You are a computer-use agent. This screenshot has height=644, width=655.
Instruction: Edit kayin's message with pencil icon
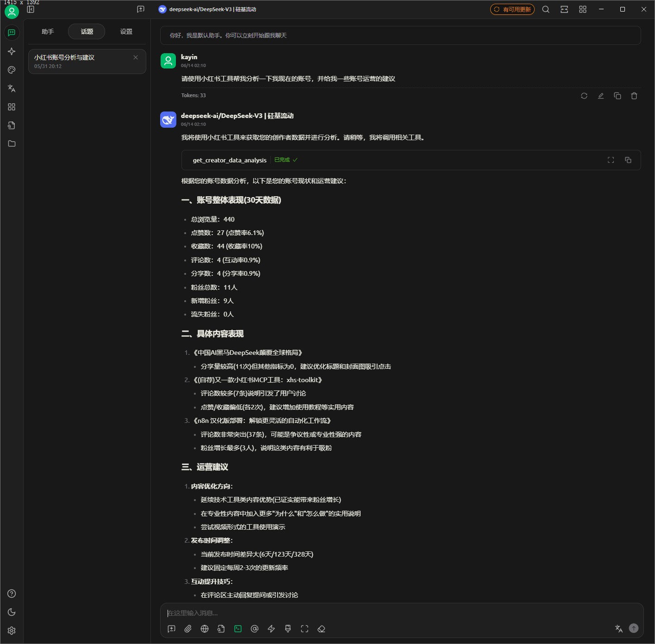tap(601, 96)
